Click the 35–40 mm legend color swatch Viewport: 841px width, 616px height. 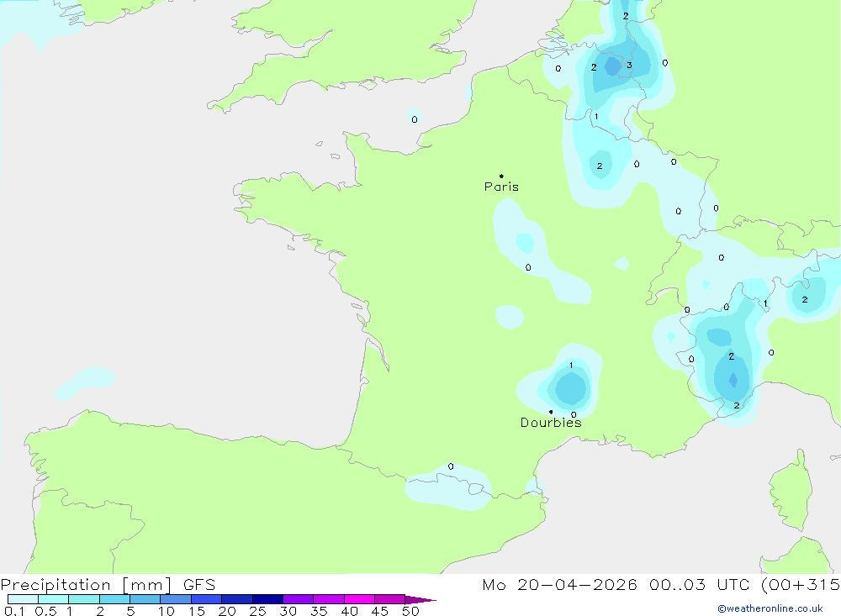[x=329, y=599]
